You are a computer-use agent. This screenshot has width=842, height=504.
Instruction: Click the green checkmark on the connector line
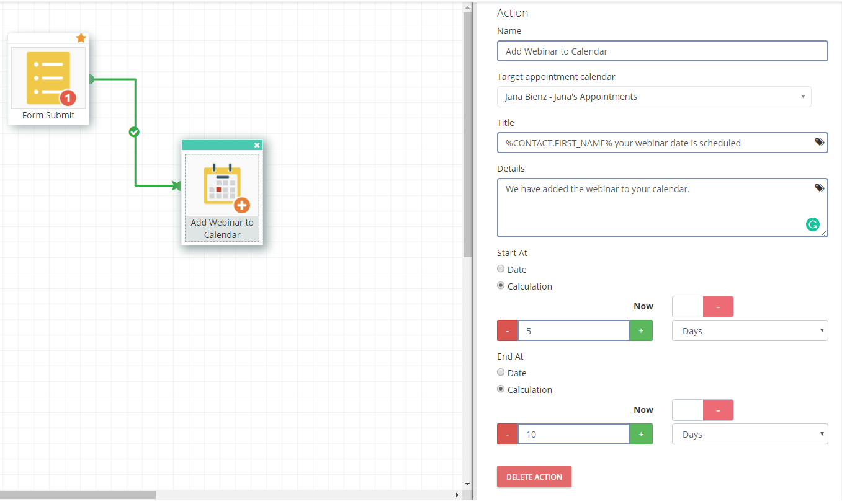134,132
